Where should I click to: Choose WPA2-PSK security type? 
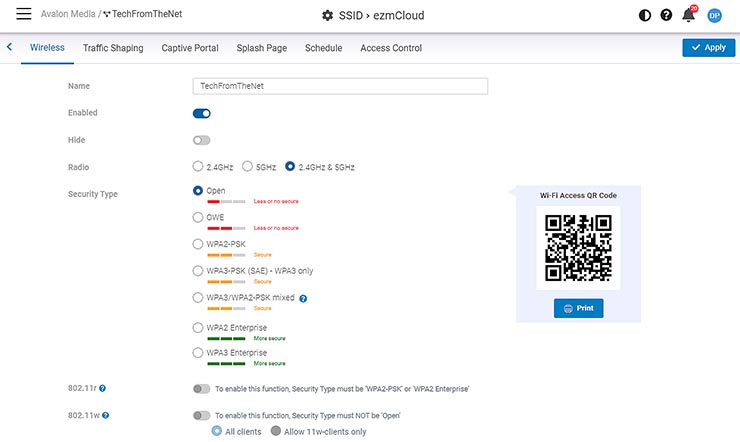198,244
